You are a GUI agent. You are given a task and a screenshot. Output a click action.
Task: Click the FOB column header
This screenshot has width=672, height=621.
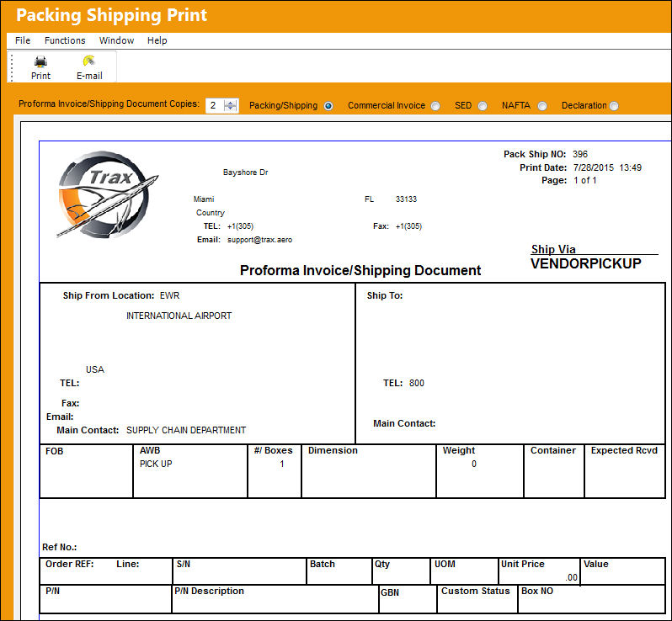[55, 451]
